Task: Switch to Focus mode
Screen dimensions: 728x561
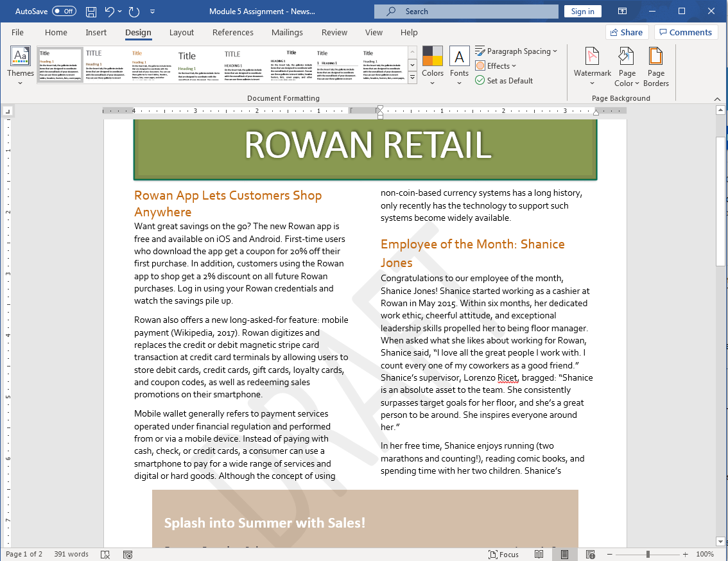Action: (x=504, y=555)
